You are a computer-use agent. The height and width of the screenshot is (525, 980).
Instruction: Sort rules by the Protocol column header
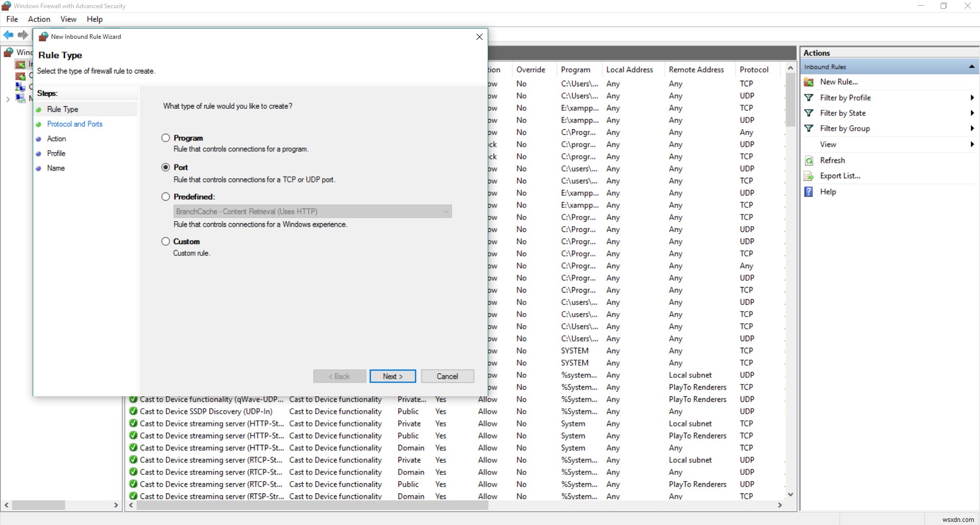(x=754, y=69)
